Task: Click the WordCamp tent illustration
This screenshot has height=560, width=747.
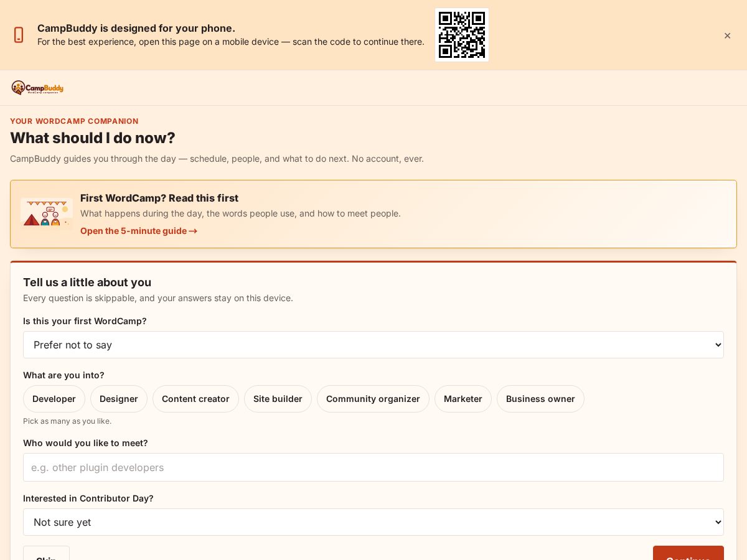Action: click(x=47, y=213)
